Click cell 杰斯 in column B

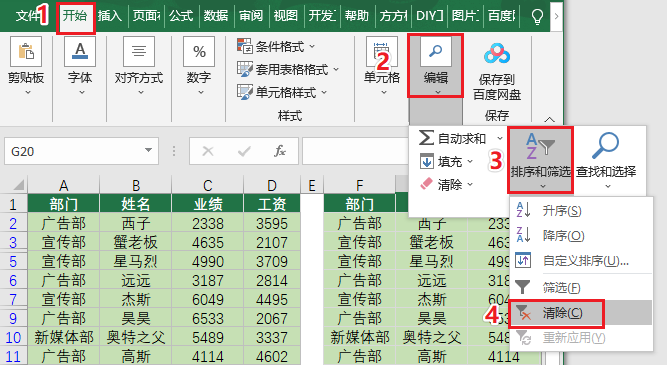coord(135,299)
